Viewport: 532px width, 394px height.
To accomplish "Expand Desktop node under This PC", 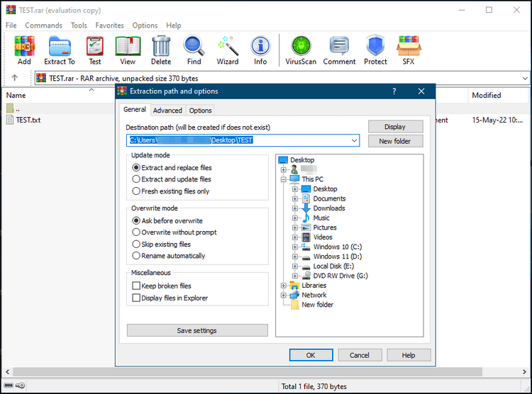I will tap(295, 189).
